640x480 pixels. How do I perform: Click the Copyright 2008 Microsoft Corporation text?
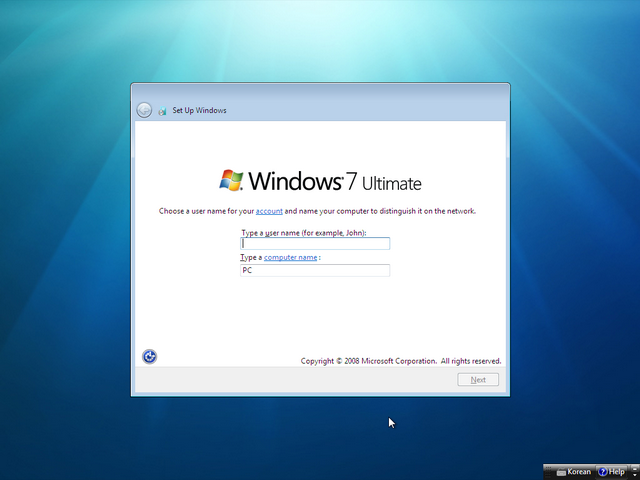(x=401, y=361)
